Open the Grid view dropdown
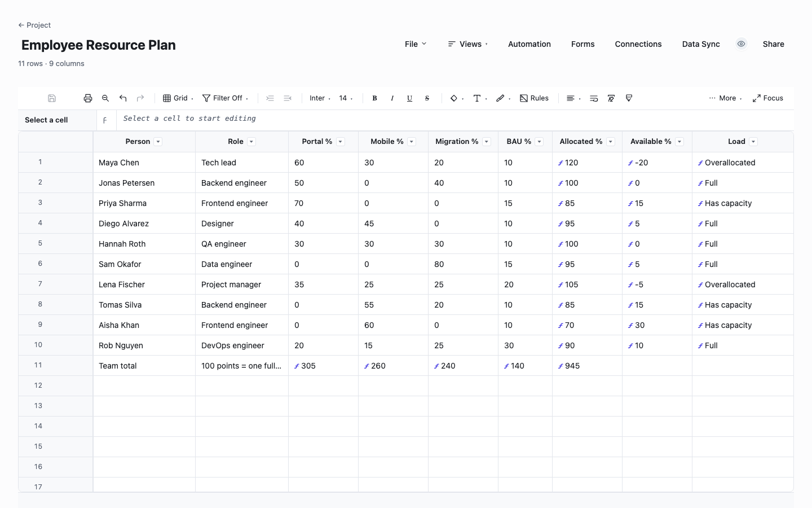This screenshot has width=812, height=508. coord(178,98)
